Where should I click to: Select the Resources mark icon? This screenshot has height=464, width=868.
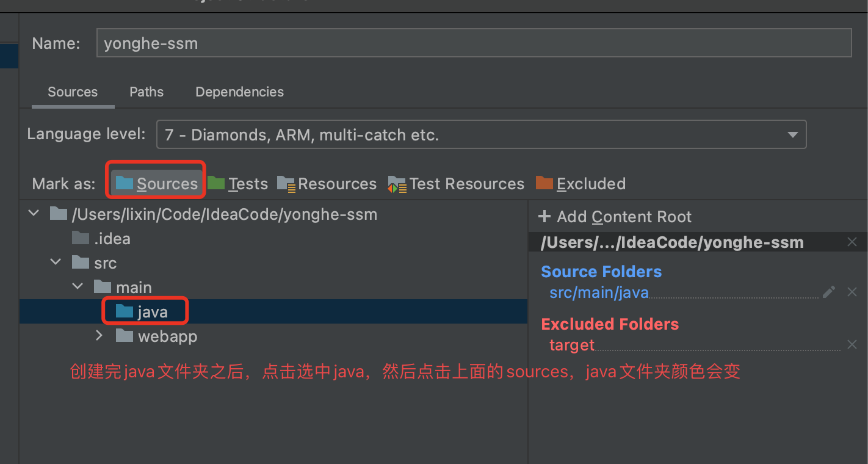285,183
